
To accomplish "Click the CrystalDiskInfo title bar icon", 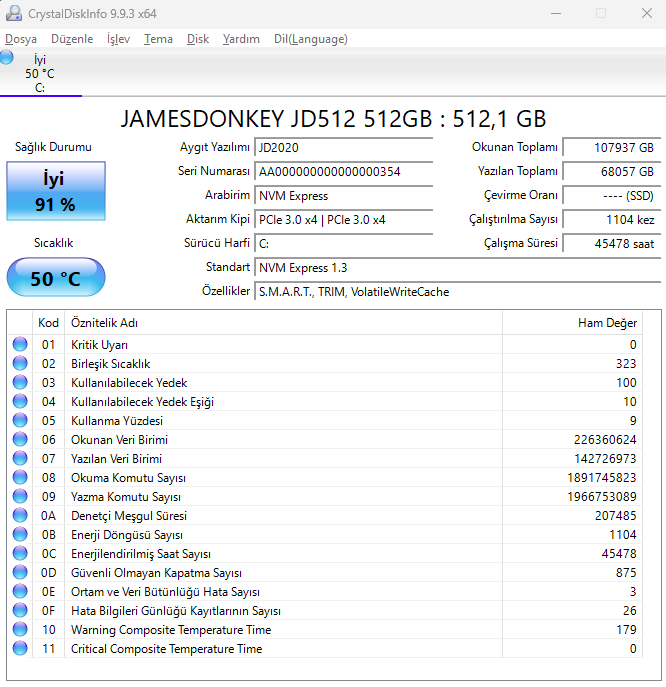I will tap(14, 13).
